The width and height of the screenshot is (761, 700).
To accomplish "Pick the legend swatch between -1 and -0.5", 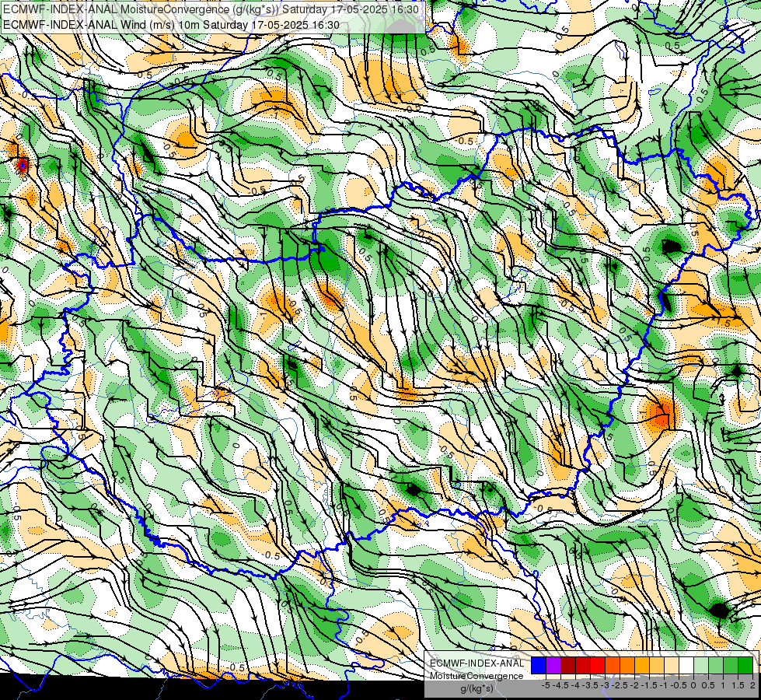I will pos(671,665).
